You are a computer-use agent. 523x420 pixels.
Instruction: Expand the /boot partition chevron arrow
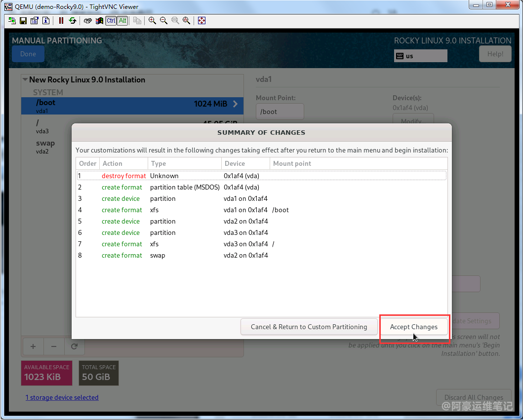pos(235,104)
